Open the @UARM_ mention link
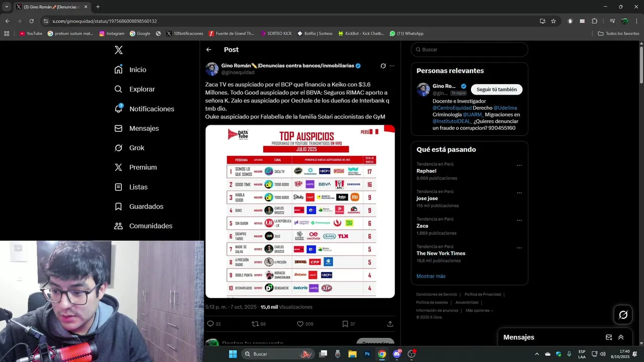 [x=473, y=115]
